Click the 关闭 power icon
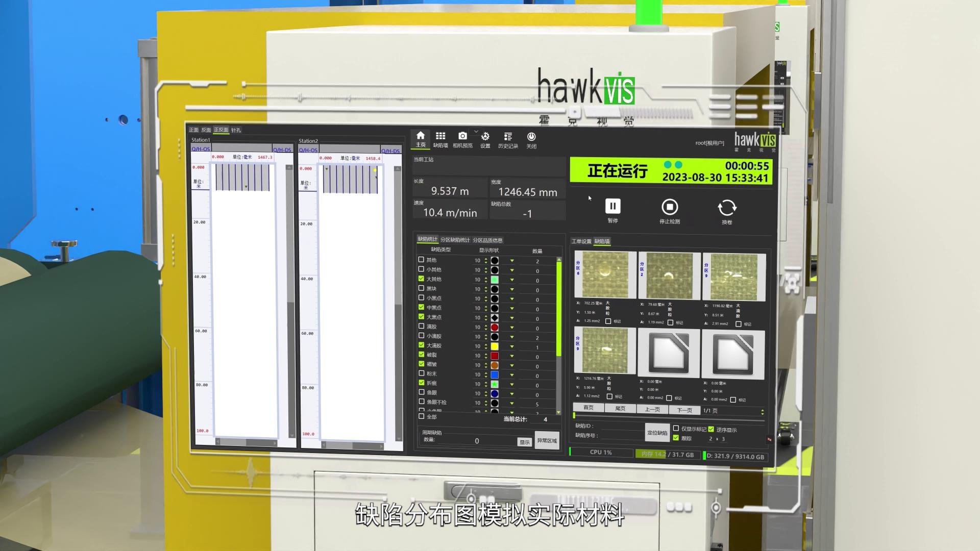Image resolution: width=980 pixels, height=551 pixels. coord(531,137)
